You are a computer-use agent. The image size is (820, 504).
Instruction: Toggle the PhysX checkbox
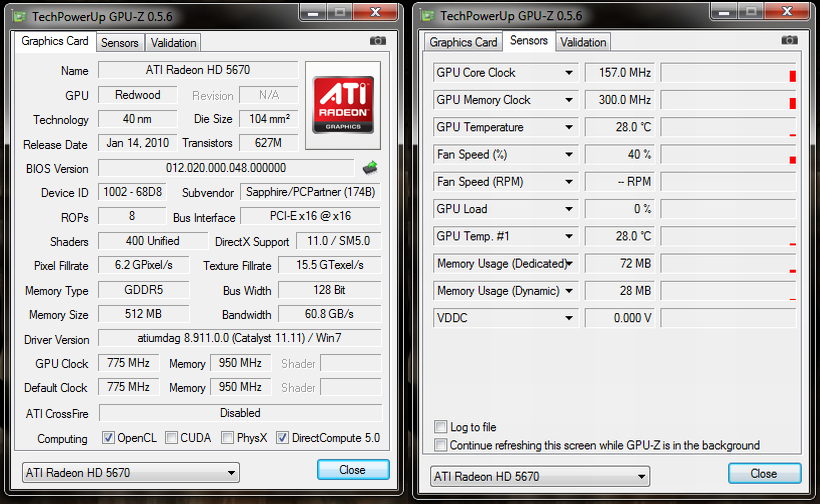pyautogui.click(x=227, y=438)
